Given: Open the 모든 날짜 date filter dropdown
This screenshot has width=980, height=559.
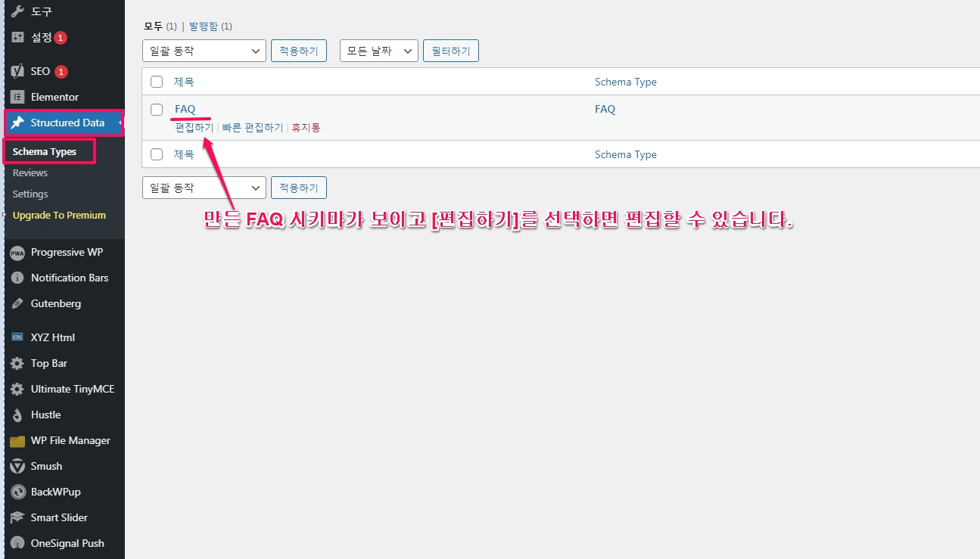Looking at the screenshot, I should [379, 51].
